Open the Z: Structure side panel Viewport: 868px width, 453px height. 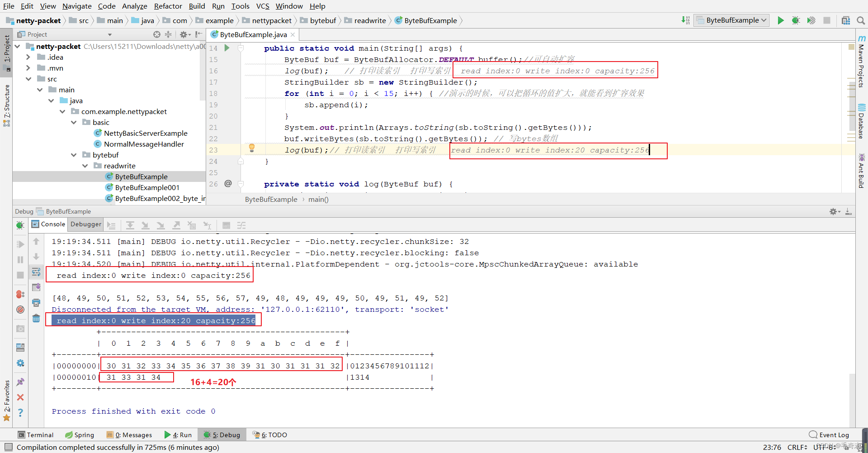click(6, 105)
